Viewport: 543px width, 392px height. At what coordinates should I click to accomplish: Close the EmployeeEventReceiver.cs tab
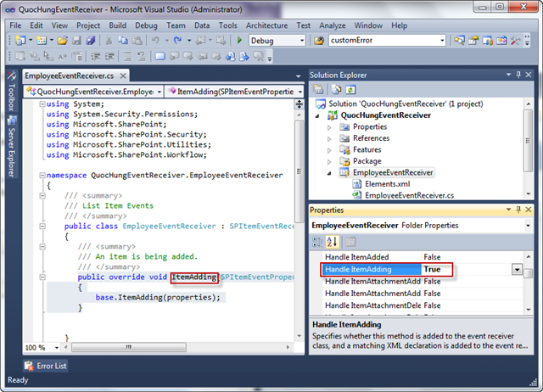(x=123, y=76)
